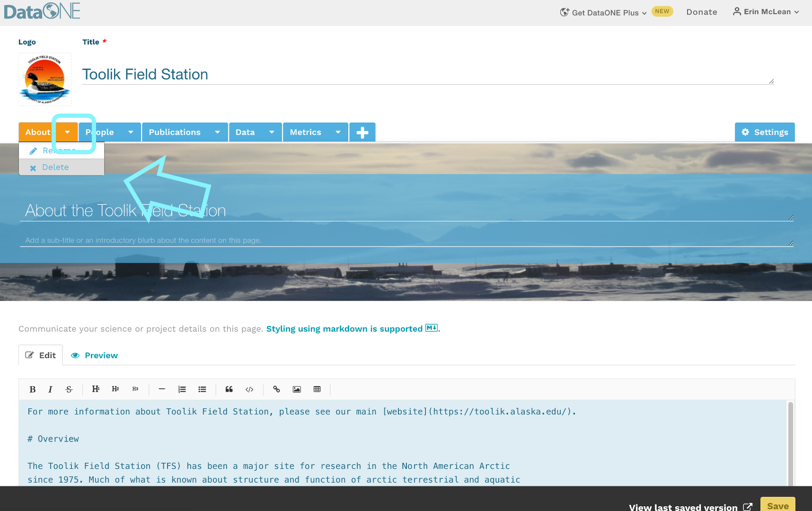The width and height of the screenshot is (812, 511).
Task: Open the Erin McLean user menu
Action: tap(766, 12)
